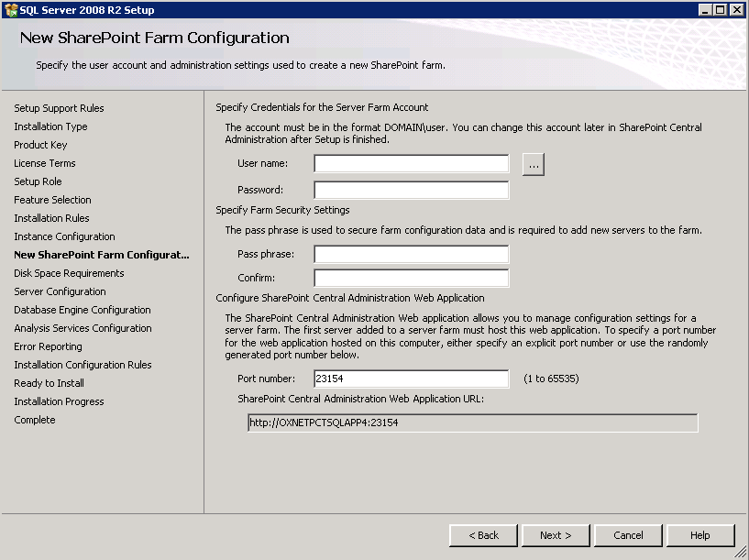Screen dimensions: 749x560
Task: Select the Pass phrase input box
Action: coord(412,254)
